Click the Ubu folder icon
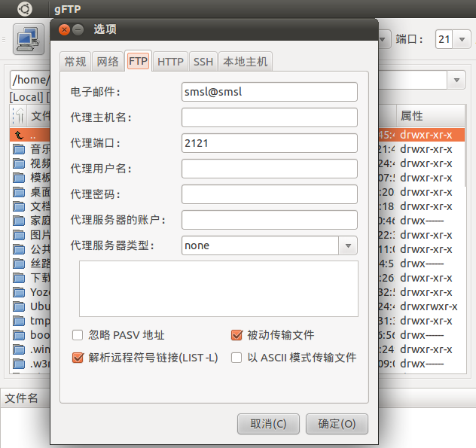 click(x=19, y=306)
